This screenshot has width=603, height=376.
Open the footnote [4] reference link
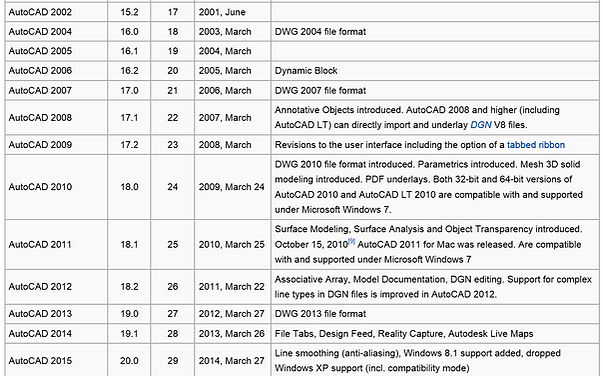[x=351, y=241]
